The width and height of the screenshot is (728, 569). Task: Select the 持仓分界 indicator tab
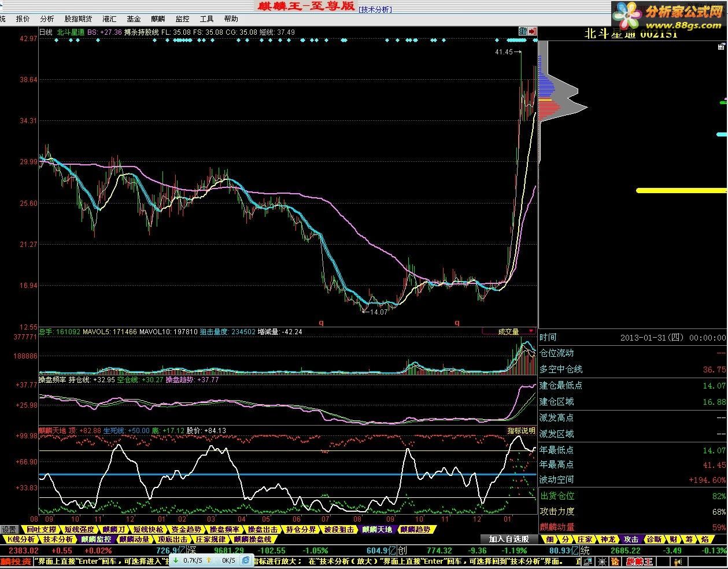click(301, 529)
